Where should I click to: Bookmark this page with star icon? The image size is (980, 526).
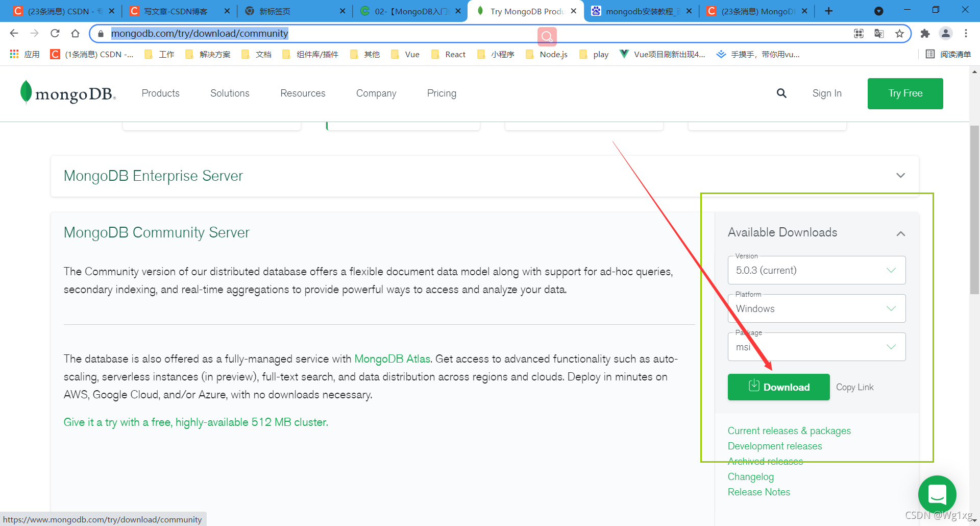pos(899,34)
